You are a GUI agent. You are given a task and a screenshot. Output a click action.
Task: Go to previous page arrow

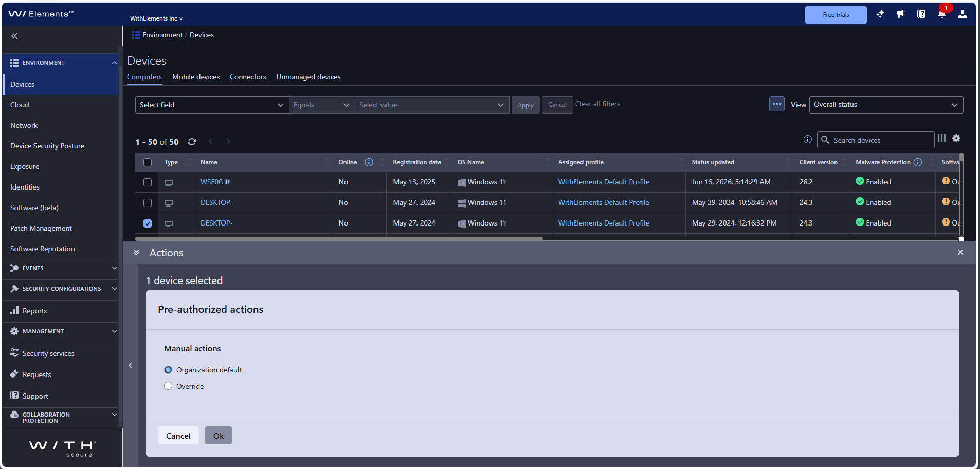210,141
